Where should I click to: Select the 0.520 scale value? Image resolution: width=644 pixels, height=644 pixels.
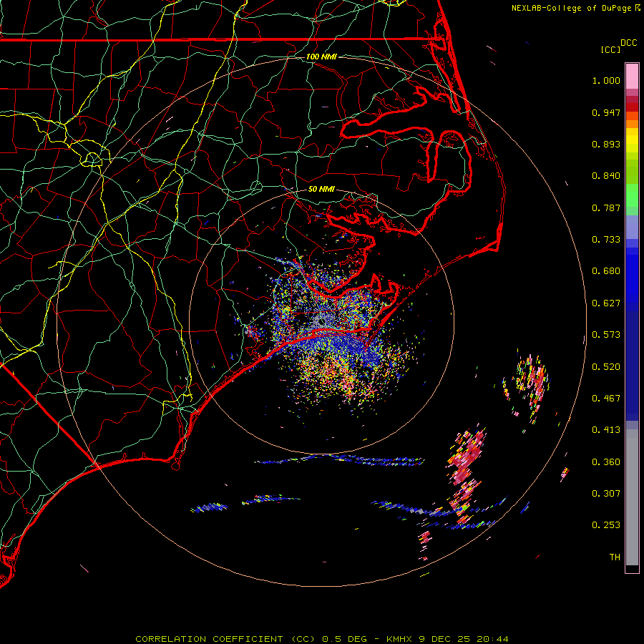coord(606,367)
